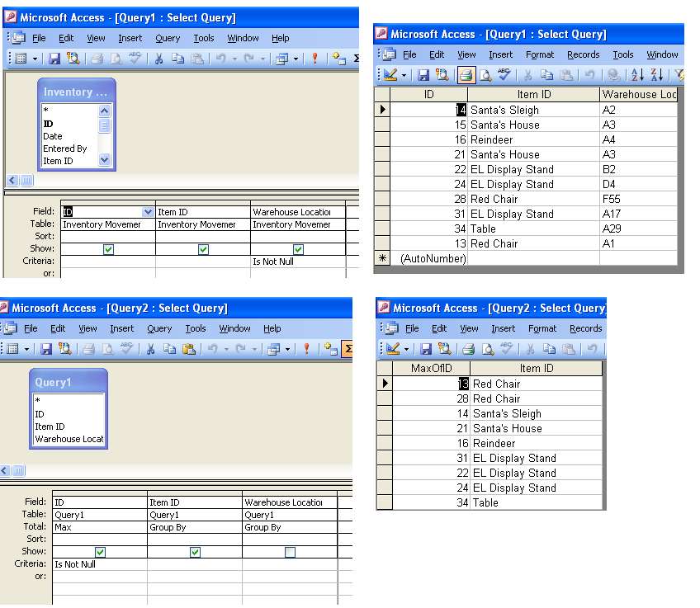The width and height of the screenshot is (700, 608).
Task: Click Spelling check icon in Query1 datasheet toolbar
Action: click(x=504, y=74)
